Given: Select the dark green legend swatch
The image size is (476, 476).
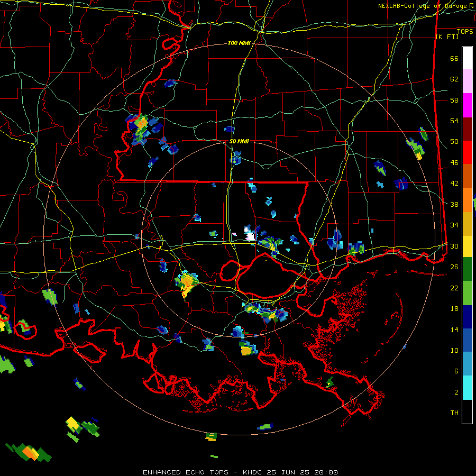Looking at the screenshot, I should tap(467, 269).
